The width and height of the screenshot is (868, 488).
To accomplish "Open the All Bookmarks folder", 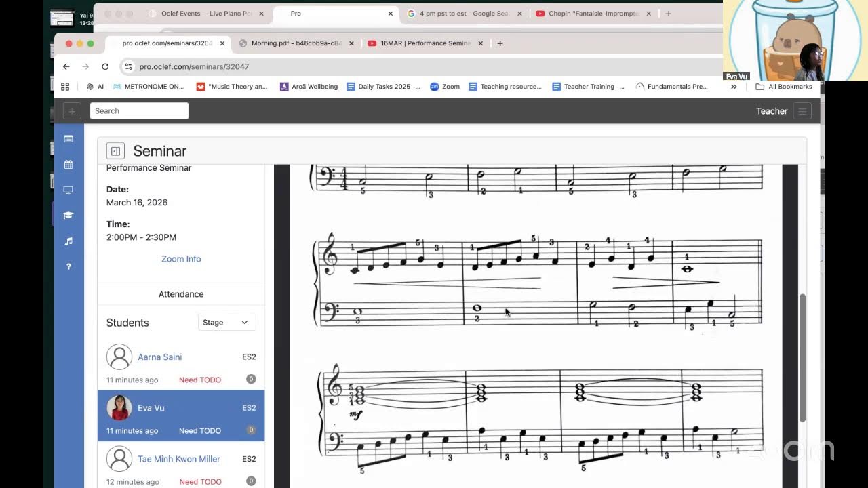I will click(784, 87).
